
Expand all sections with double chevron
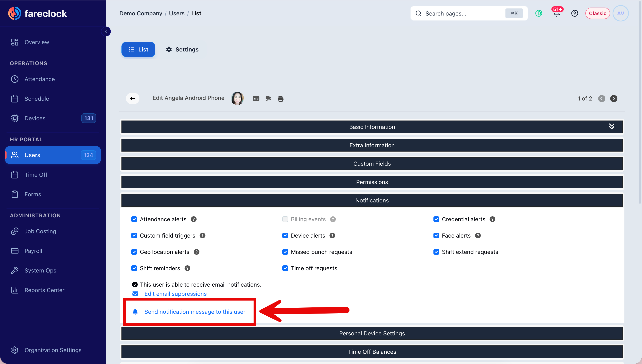click(x=612, y=126)
